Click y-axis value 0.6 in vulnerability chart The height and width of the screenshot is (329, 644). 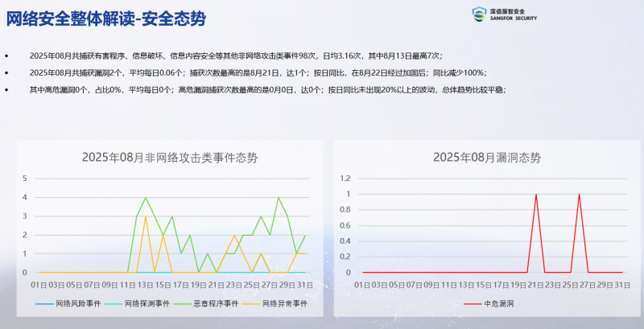point(345,225)
